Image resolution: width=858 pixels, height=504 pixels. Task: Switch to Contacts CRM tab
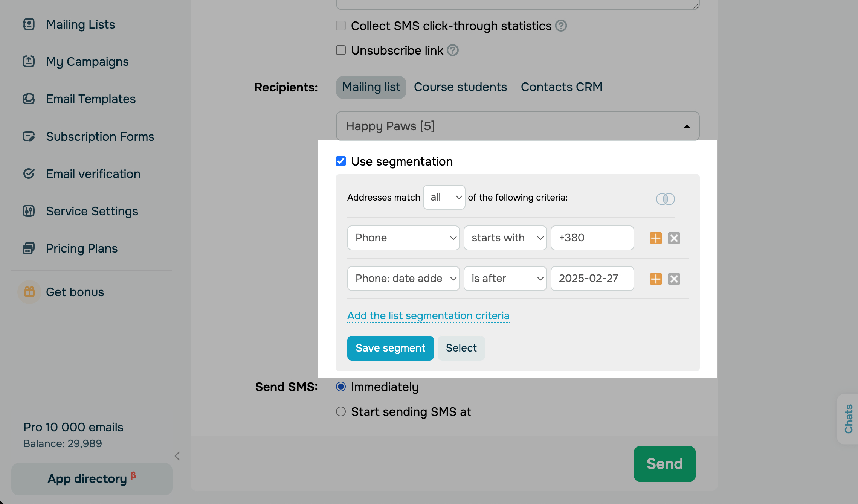click(561, 87)
